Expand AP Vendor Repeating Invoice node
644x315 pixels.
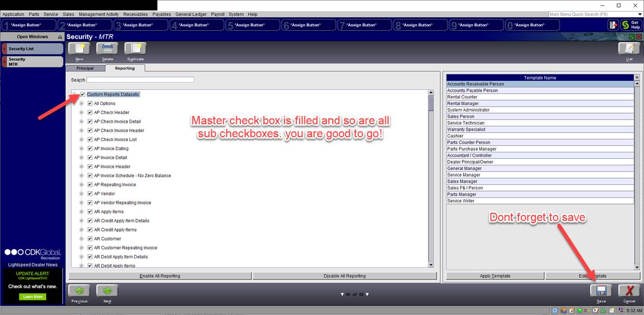pos(81,202)
